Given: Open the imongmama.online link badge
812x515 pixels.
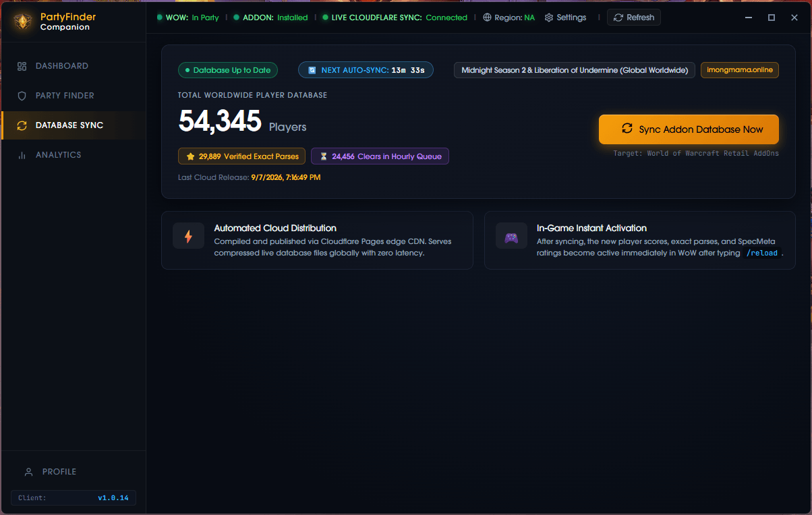Looking at the screenshot, I should pos(740,70).
